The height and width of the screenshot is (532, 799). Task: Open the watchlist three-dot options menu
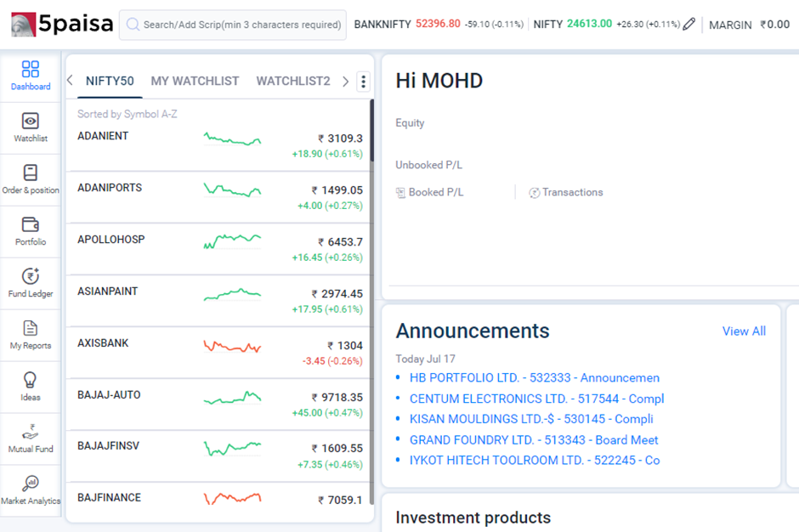363,81
